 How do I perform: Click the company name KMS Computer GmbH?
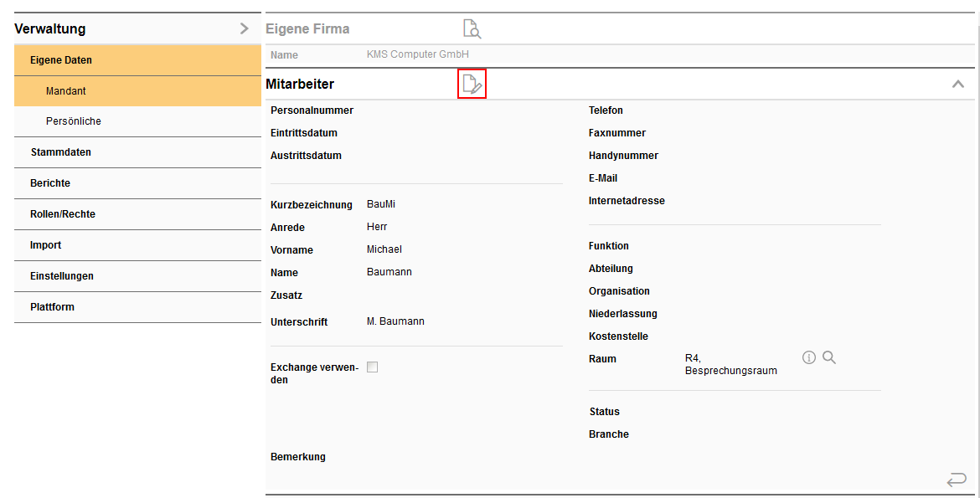click(x=418, y=54)
